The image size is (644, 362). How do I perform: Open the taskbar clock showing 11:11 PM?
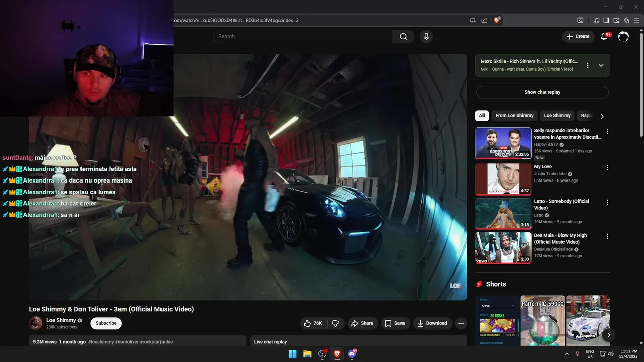pos(629,354)
